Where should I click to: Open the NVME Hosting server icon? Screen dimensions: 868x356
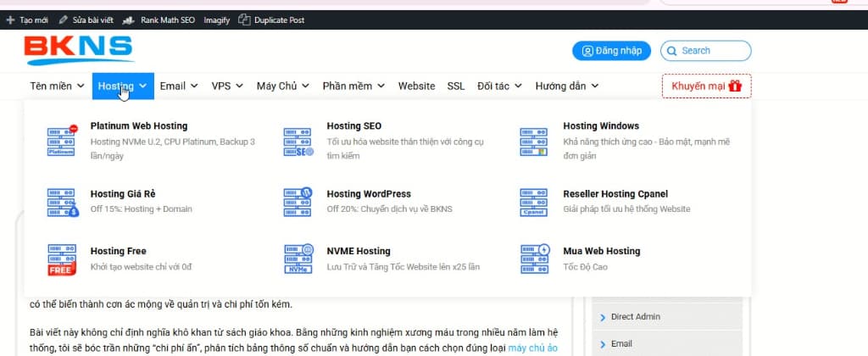[x=299, y=259]
